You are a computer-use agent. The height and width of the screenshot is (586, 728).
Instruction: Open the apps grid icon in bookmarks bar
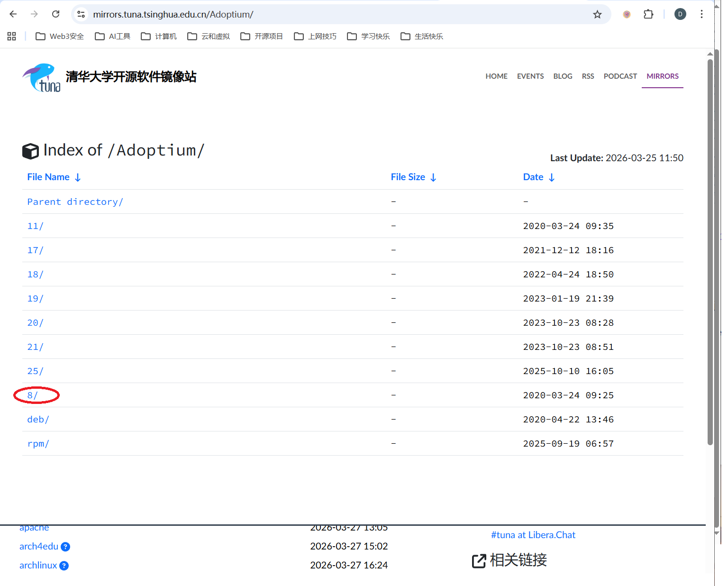[12, 37]
